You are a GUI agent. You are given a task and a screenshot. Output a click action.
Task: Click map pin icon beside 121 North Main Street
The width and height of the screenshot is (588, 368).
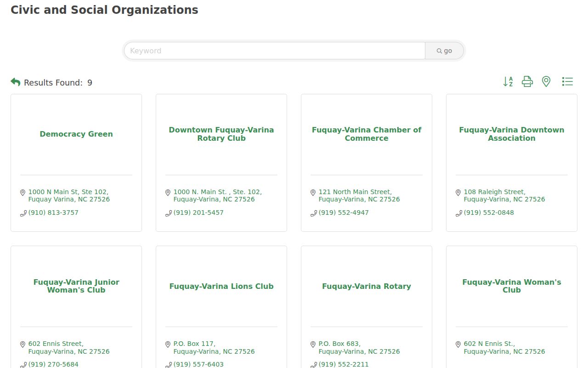pyautogui.click(x=313, y=193)
